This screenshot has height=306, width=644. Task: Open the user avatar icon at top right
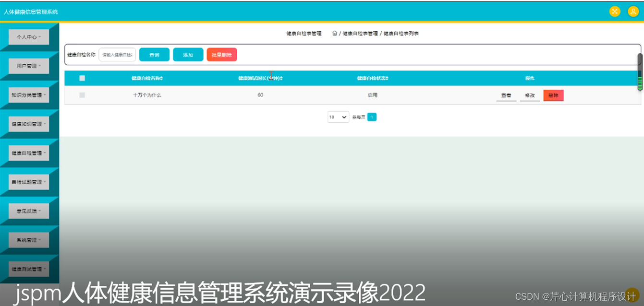pyautogui.click(x=633, y=11)
